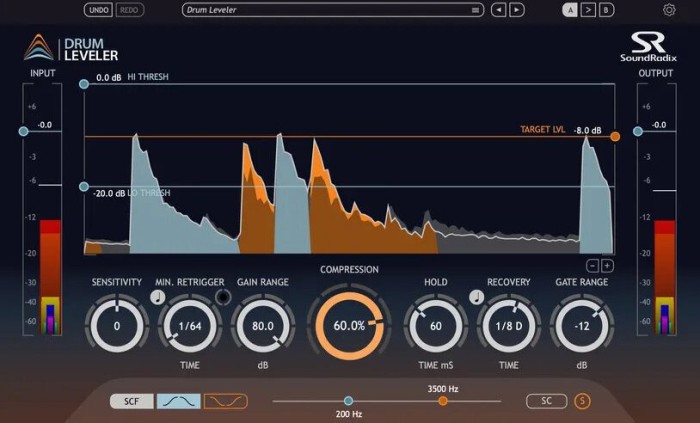700x423 pixels.
Task: Click the -8.0 dB target level value
Action: tap(588, 130)
